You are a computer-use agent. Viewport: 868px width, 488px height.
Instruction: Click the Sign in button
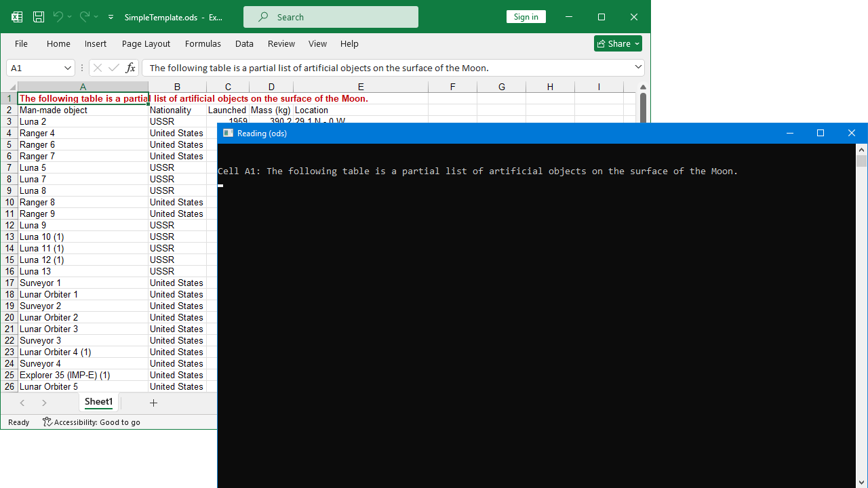click(x=526, y=17)
